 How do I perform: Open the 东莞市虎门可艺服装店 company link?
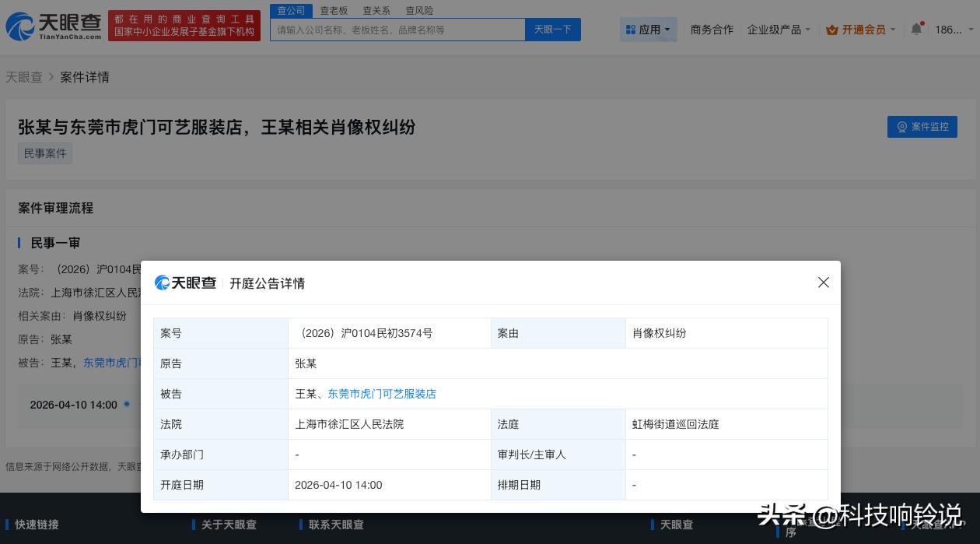(381, 394)
